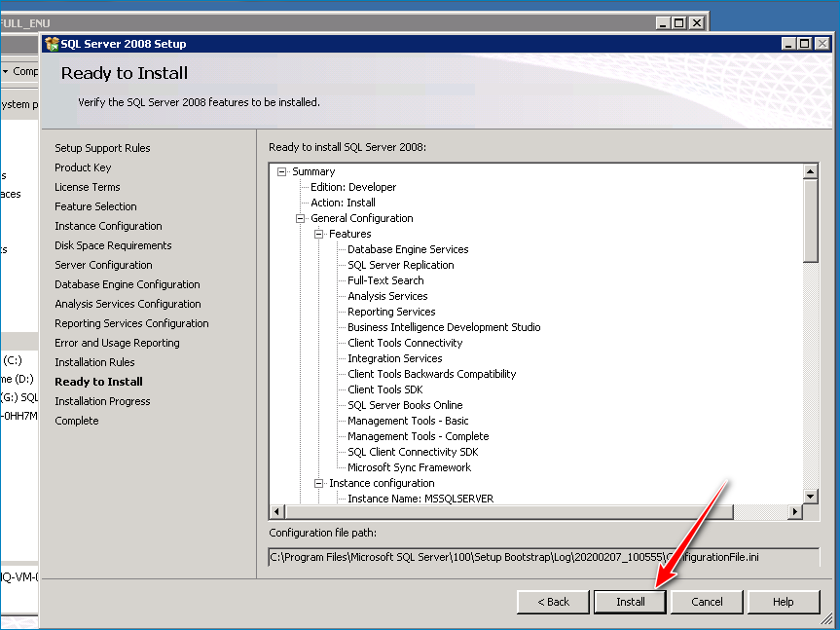Select Installation Rules step
This screenshot has height=630, width=840.
pos(94,362)
